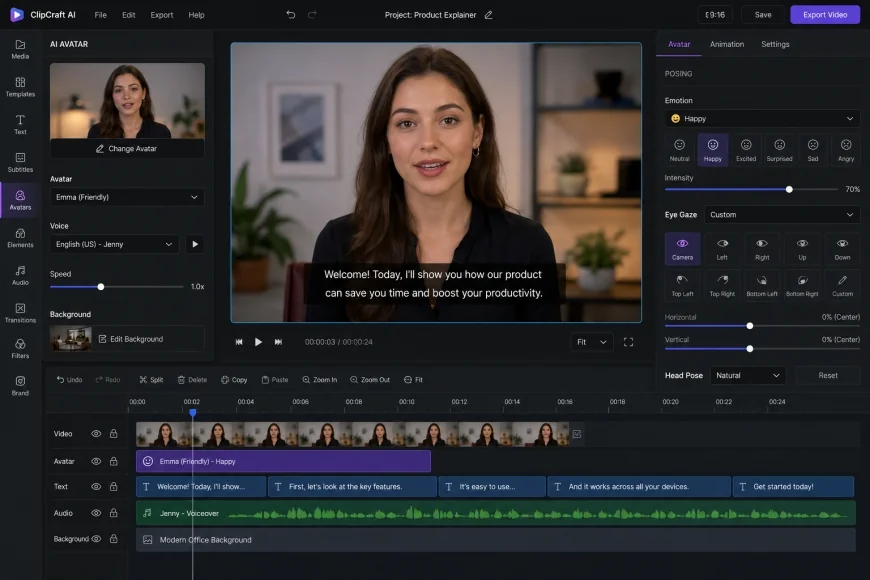The image size is (870, 580).
Task: Toggle visibility of Avatar track
Action: [96, 461]
